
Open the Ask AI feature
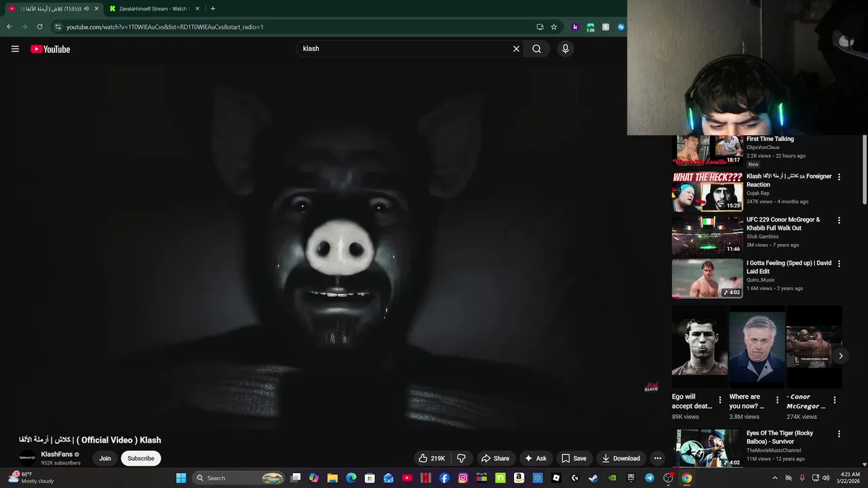pos(535,458)
